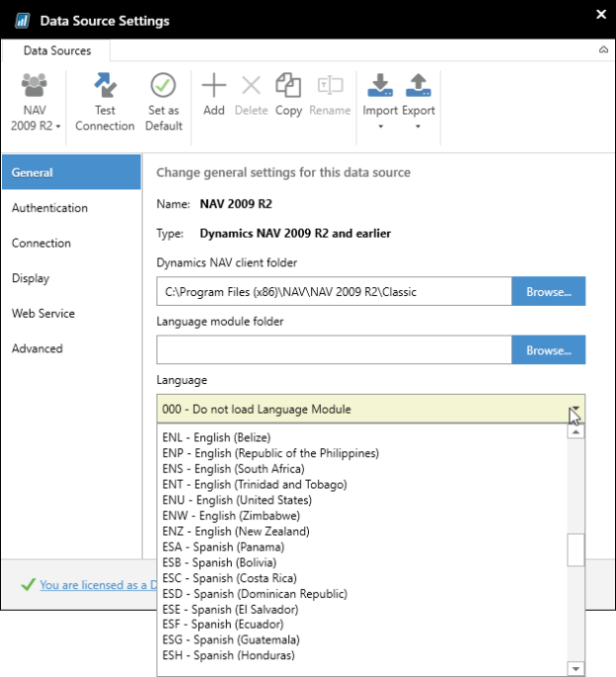Screen dimensions: 616x677
Task: Switch to the Data Sources tab
Action: tap(57, 50)
